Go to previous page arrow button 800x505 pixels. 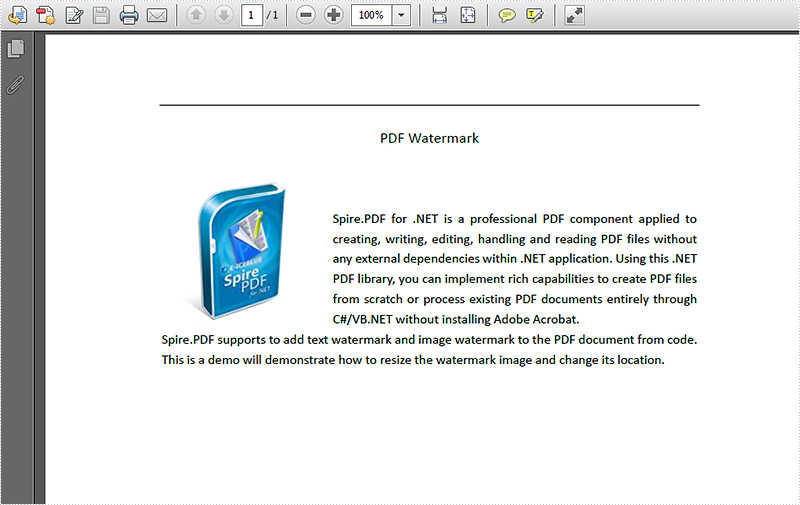(x=196, y=15)
